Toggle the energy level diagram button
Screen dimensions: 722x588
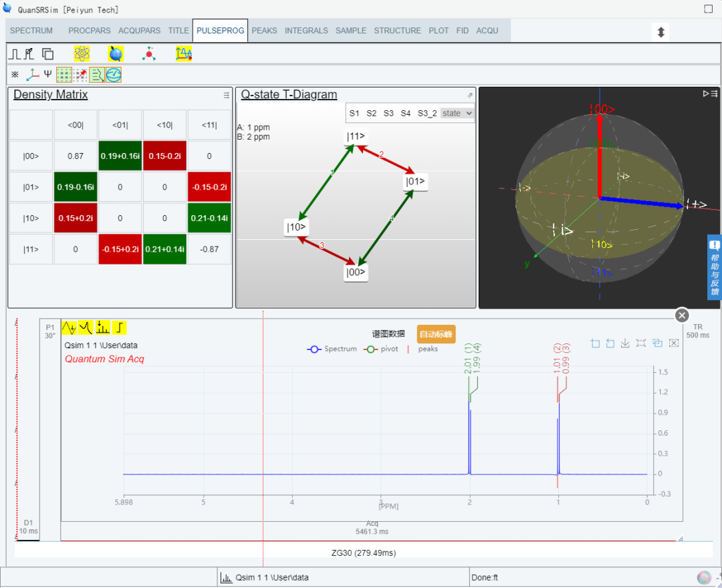pos(97,75)
